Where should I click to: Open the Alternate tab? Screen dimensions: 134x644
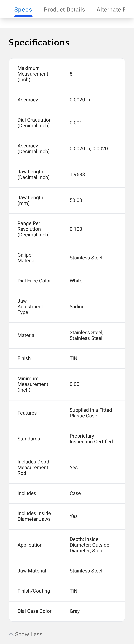pyautogui.click(x=111, y=9)
